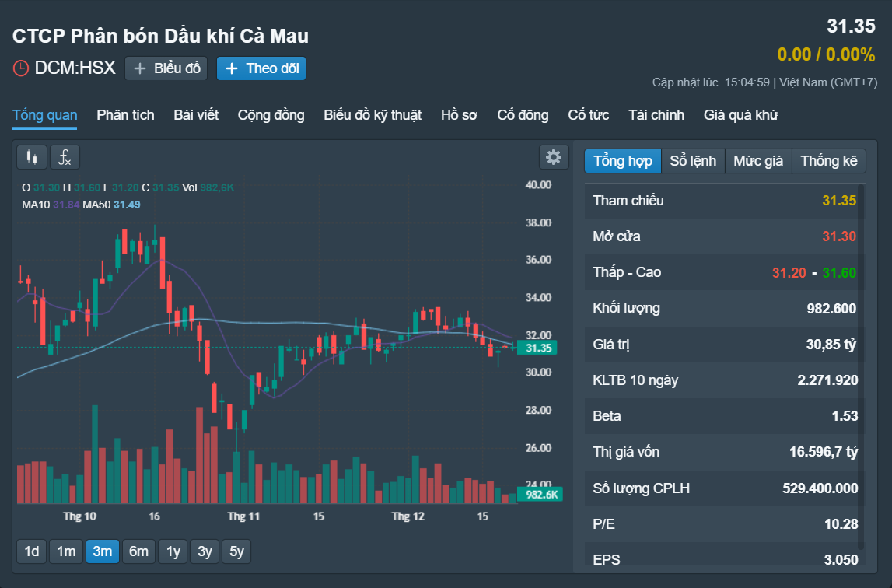The height and width of the screenshot is (588, 892).
Task: Select the 6m time range
Action: coord(138,551)
